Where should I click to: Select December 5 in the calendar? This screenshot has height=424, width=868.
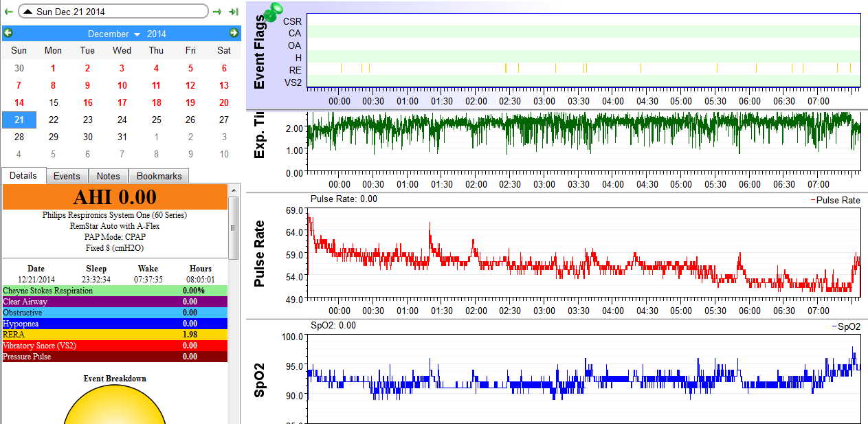[190, 68]
